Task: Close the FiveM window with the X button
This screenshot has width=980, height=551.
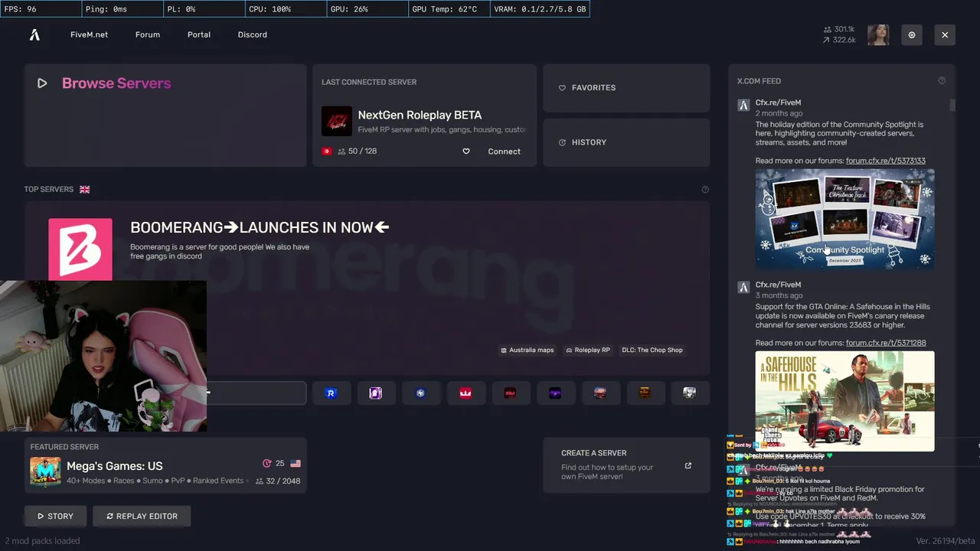Action: 945,35
